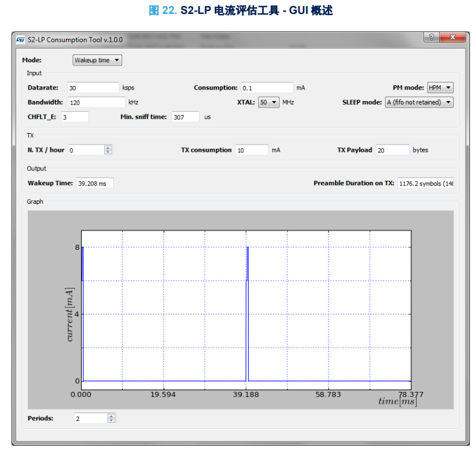This screenshot has height=450, width=476.
Task: Expand the PM mode dropdown set to HPM
Action: (440, 88)
